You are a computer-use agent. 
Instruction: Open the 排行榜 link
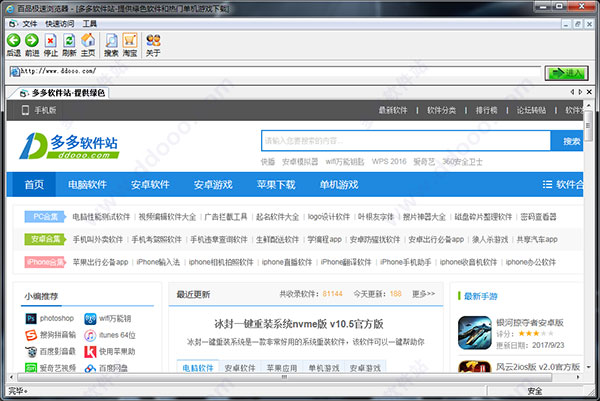486,110
